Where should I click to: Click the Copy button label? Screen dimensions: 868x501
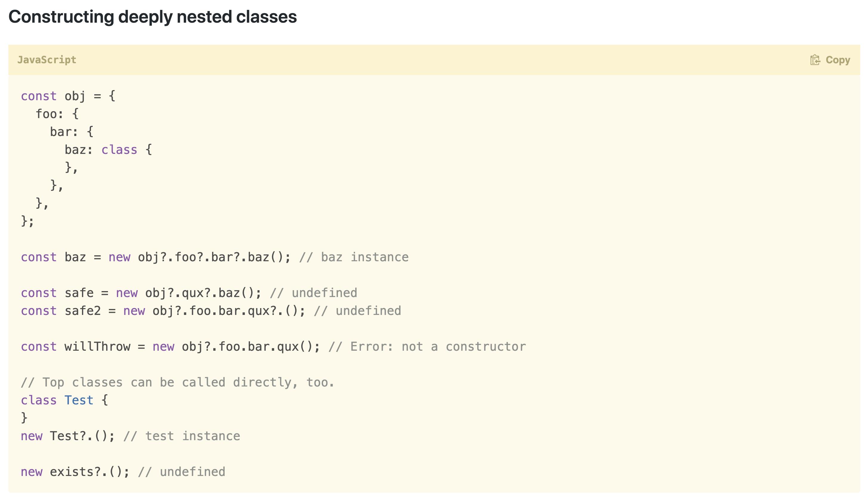pos(838,60)
